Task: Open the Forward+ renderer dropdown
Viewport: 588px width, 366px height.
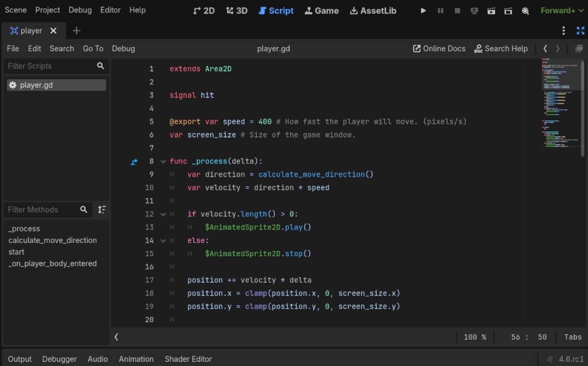Action: (x=561, y=10)
